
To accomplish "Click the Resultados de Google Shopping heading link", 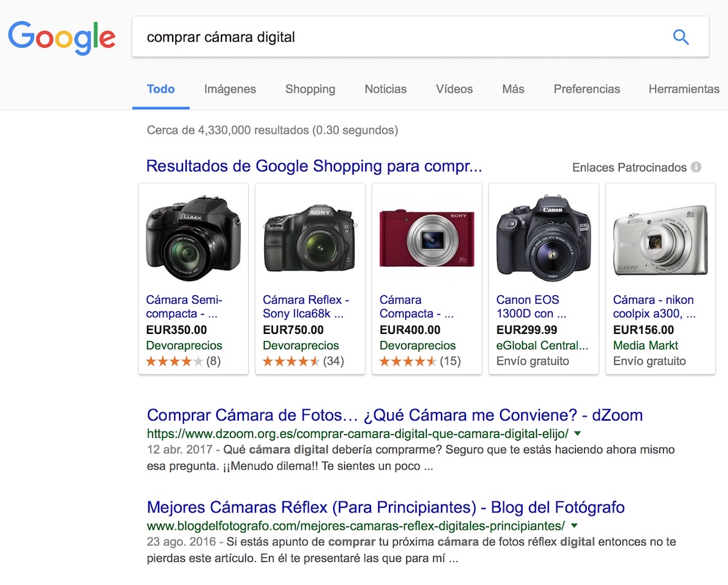I will [x=314, y=166].
